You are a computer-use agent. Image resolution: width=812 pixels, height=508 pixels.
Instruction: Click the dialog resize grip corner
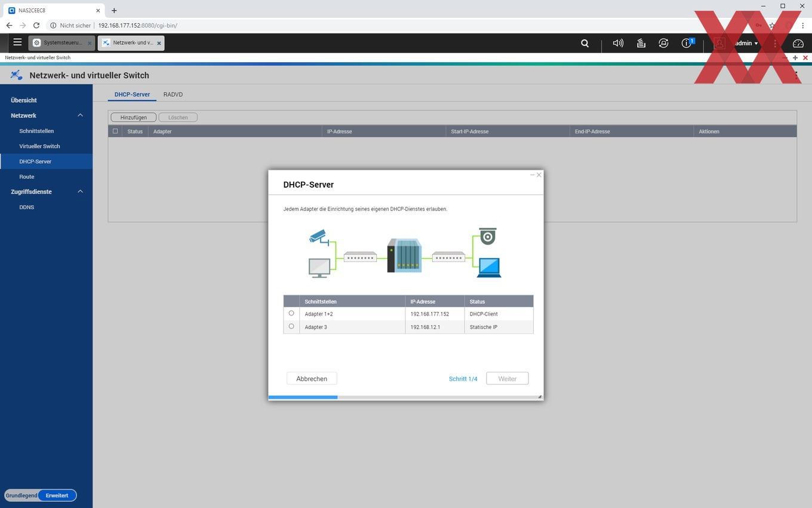click(x=540, y=397)
